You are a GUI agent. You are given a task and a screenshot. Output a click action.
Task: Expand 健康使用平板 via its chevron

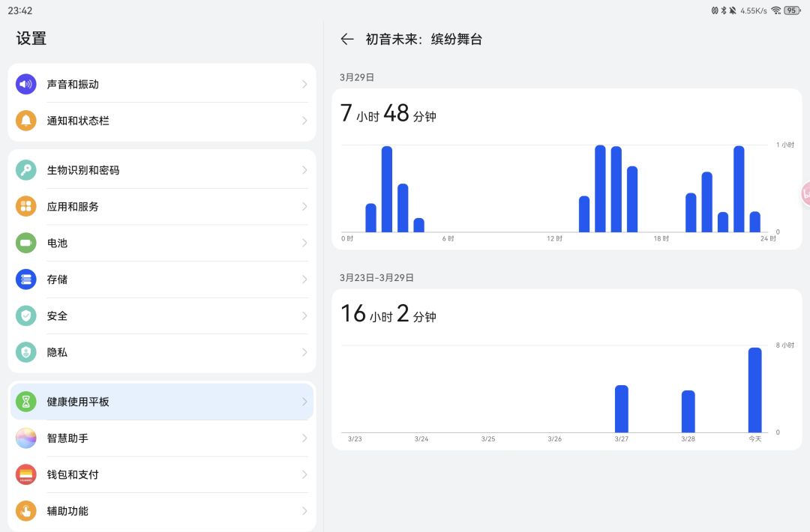pyautogui.click(x=304, y=402)
